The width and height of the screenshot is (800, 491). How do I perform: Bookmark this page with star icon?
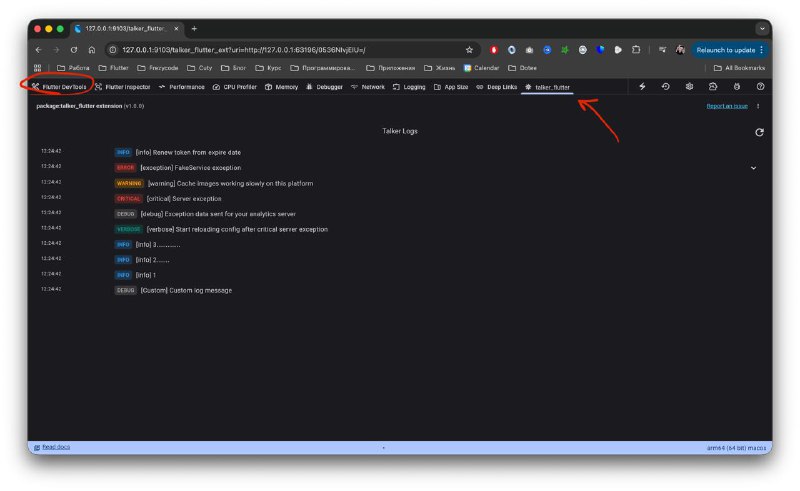click(469, 50)
